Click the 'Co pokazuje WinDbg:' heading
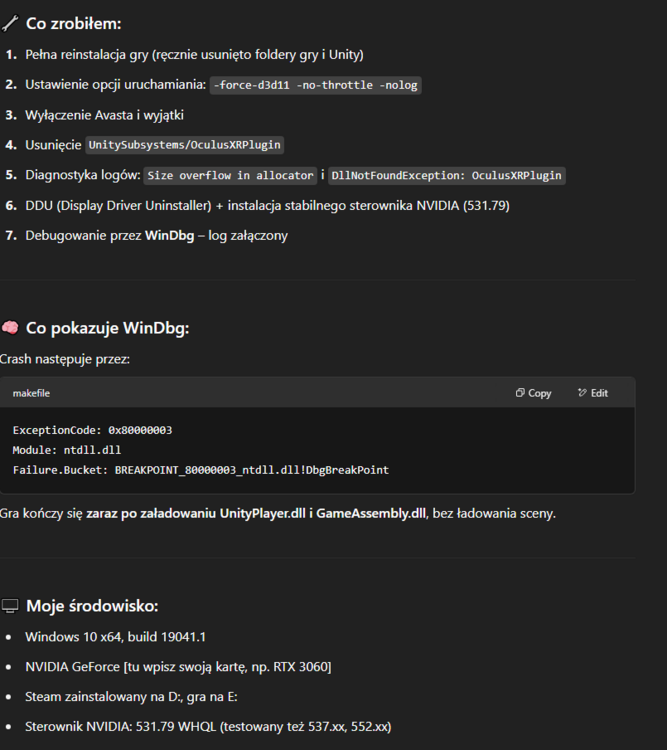Image resolution: width=667 pixels, height=750 pixels. point(108,328)
